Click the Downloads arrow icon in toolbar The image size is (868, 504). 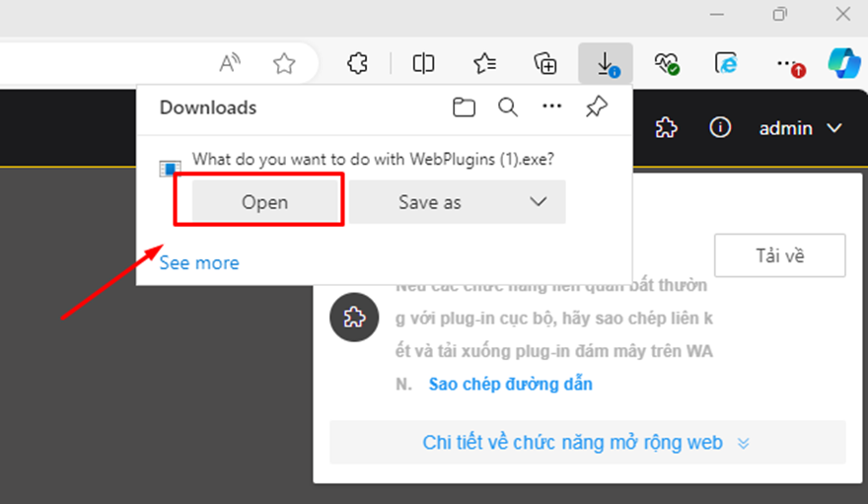[x=606, y=63]
